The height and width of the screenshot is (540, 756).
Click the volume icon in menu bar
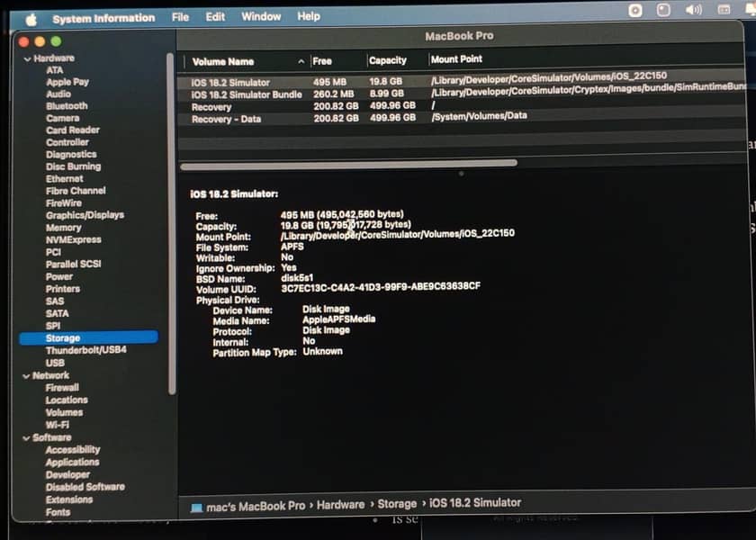pos(693,10)
